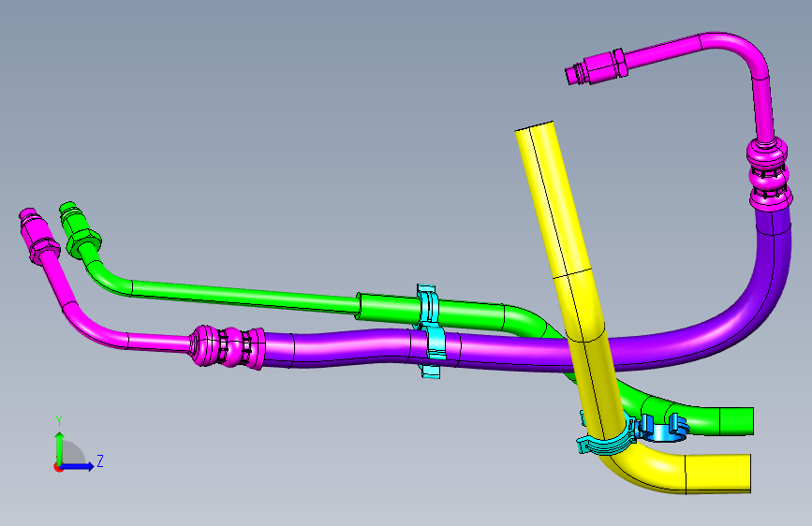
Task: Click the red origin point of the triad
Action: click(58, 467)
